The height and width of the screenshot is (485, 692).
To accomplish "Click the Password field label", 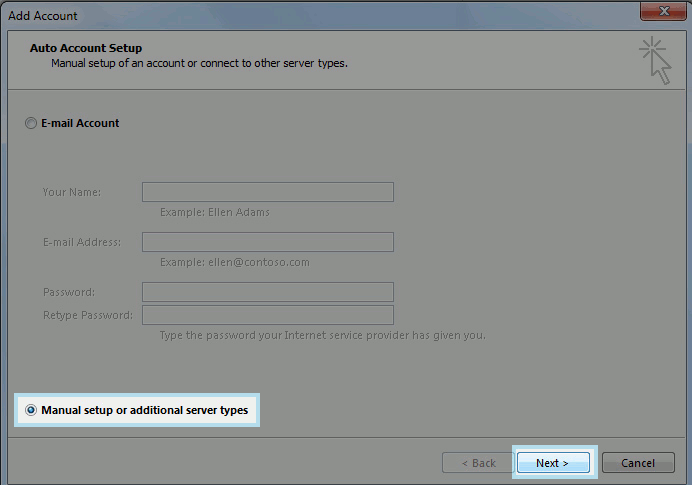I will [69, 292].
